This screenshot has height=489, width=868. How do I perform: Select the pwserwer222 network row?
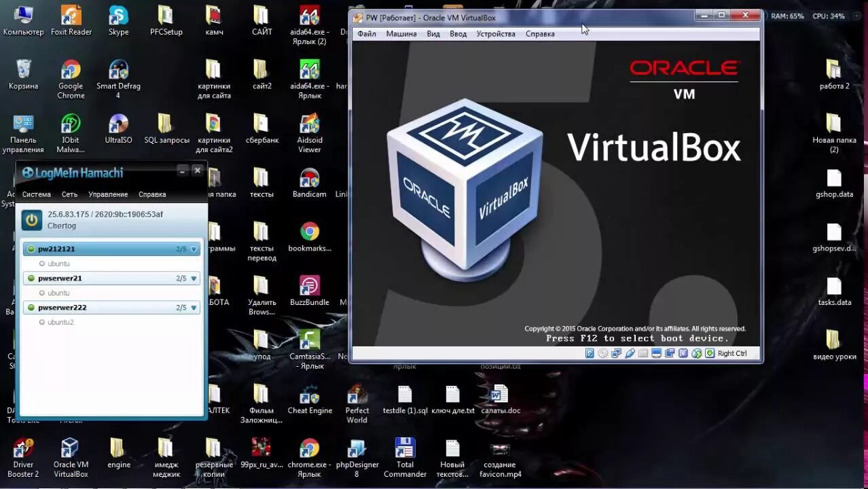[x=111, y=308]
